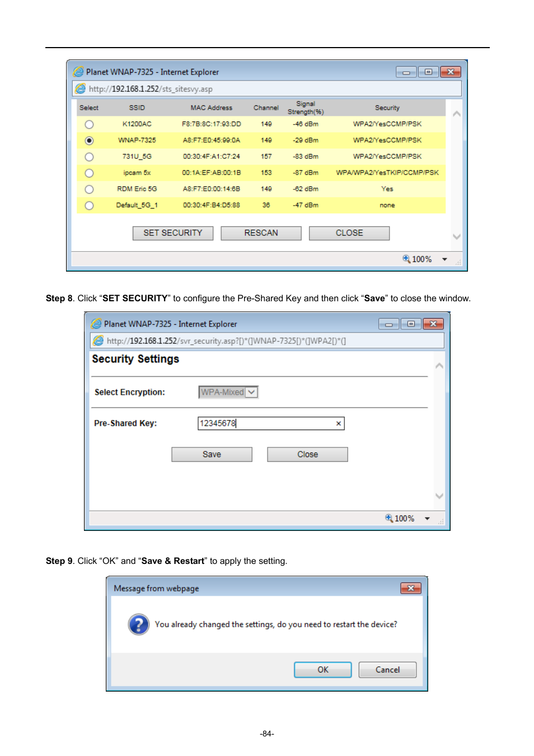Click the Security column header
This screenshot has height=756, width=534.
point(387,108)
